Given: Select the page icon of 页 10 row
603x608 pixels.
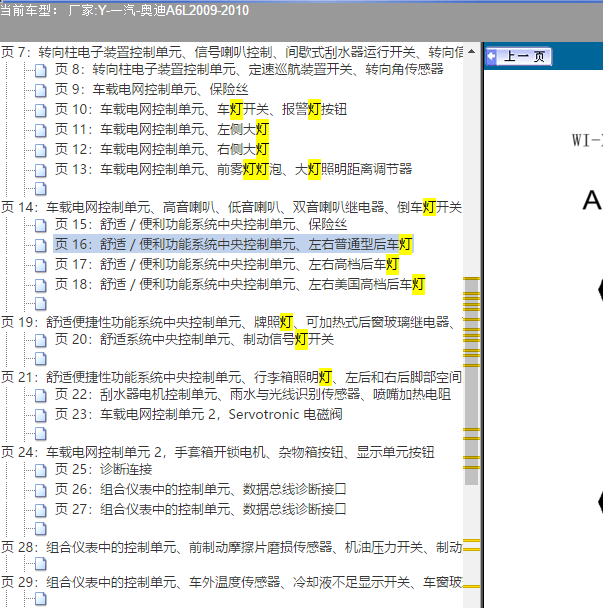Looking at the screenshot, I should 40,111.
